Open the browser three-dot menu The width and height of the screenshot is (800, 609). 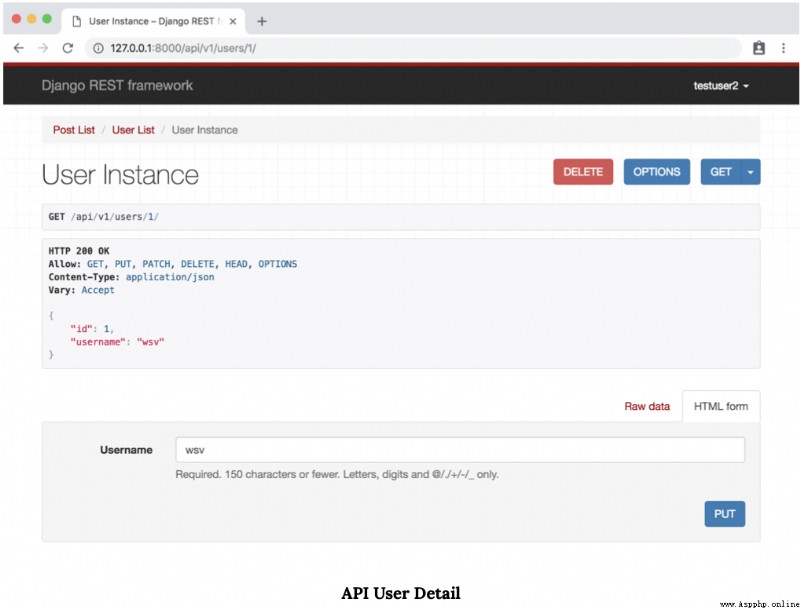[783, 48]
